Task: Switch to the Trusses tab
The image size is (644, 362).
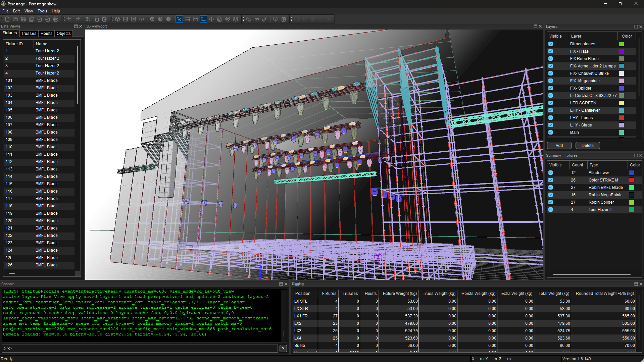Action: (x=29, y=34)
